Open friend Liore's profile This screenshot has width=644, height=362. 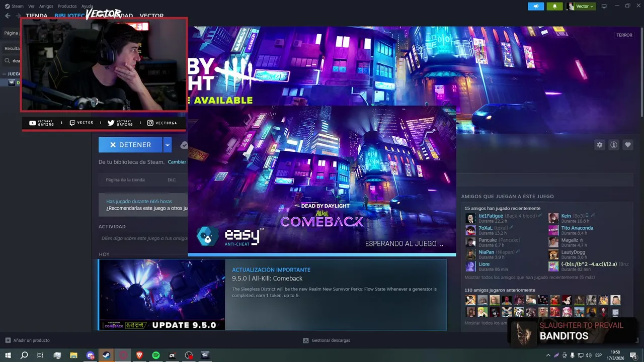484,264
